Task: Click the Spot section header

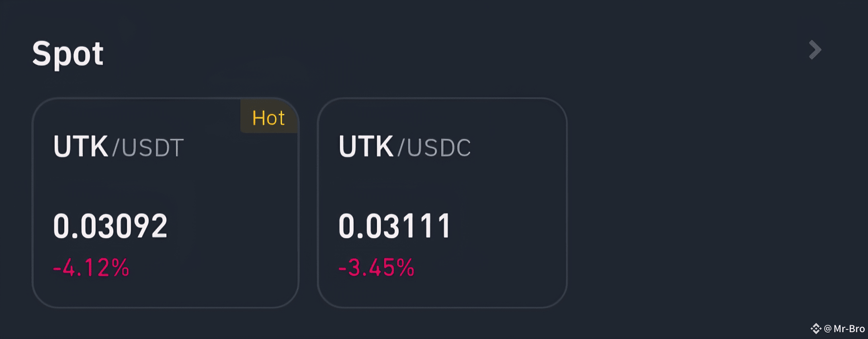Action: tap(68, 53)
